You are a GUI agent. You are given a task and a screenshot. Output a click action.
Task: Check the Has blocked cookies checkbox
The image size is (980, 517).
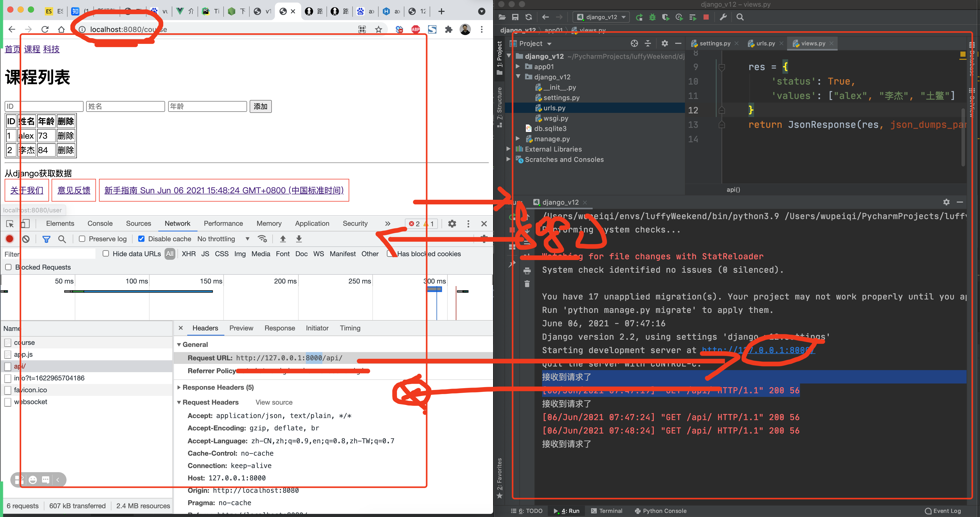390,254
